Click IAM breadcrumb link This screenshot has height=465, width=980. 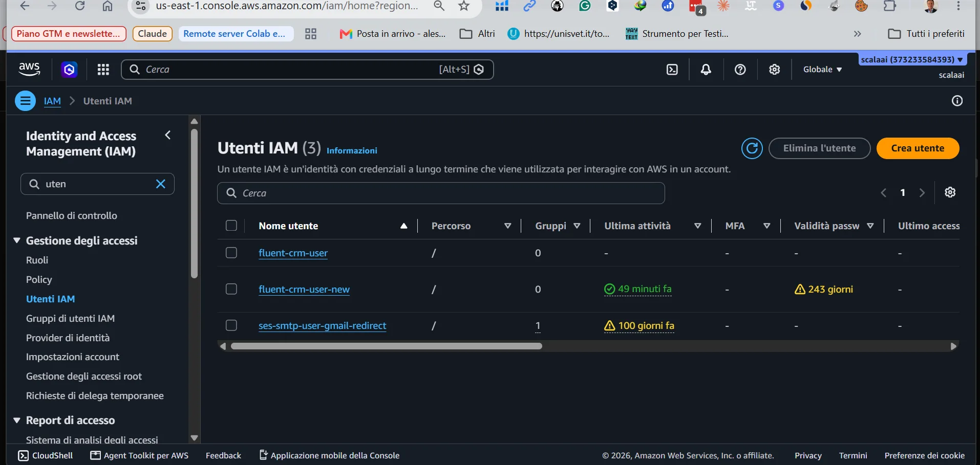52,101
